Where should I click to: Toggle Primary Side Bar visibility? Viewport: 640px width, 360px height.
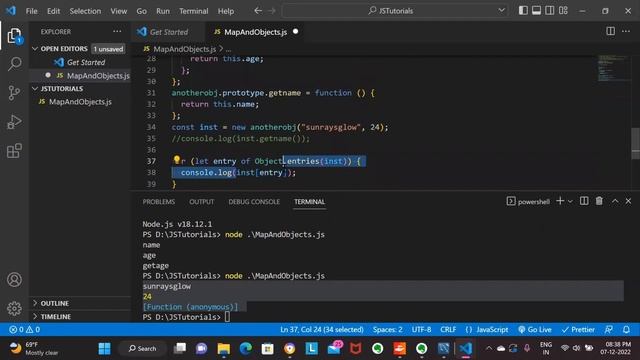[523, 11]
